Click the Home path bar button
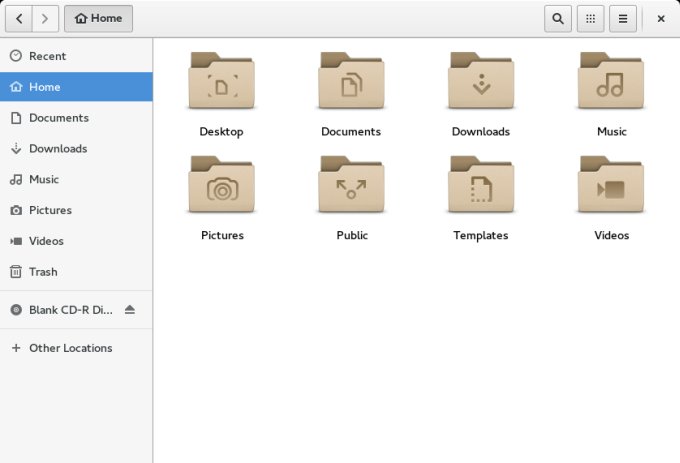The height and width of the screenshot is (463, 680). [x=98, y=18]
